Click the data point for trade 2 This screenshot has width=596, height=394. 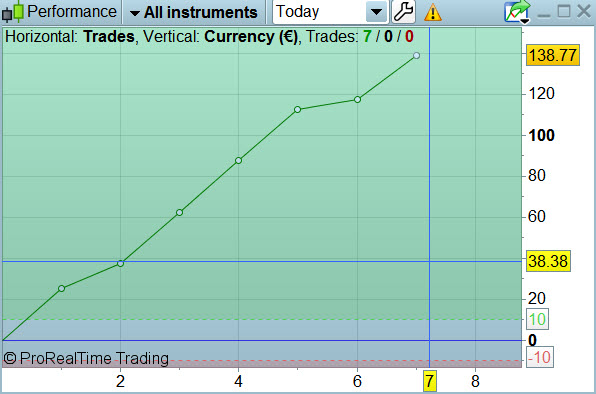[120, 263]
